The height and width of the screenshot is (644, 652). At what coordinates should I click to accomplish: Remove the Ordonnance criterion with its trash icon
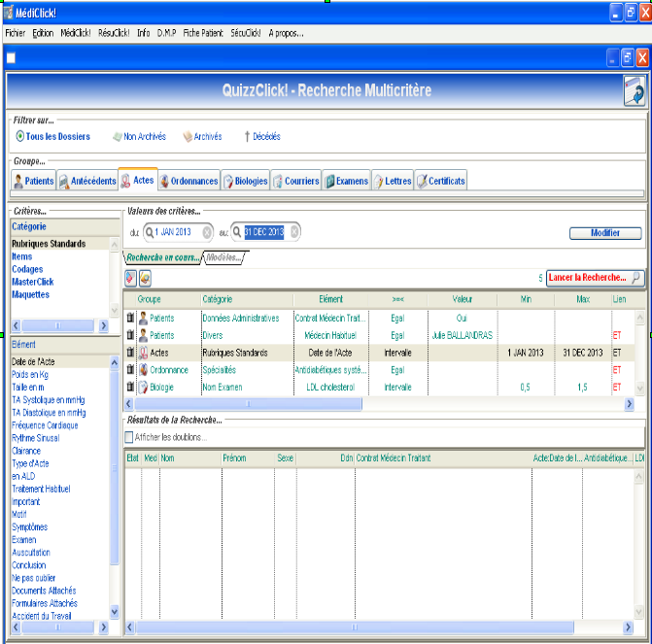[130, 370]
